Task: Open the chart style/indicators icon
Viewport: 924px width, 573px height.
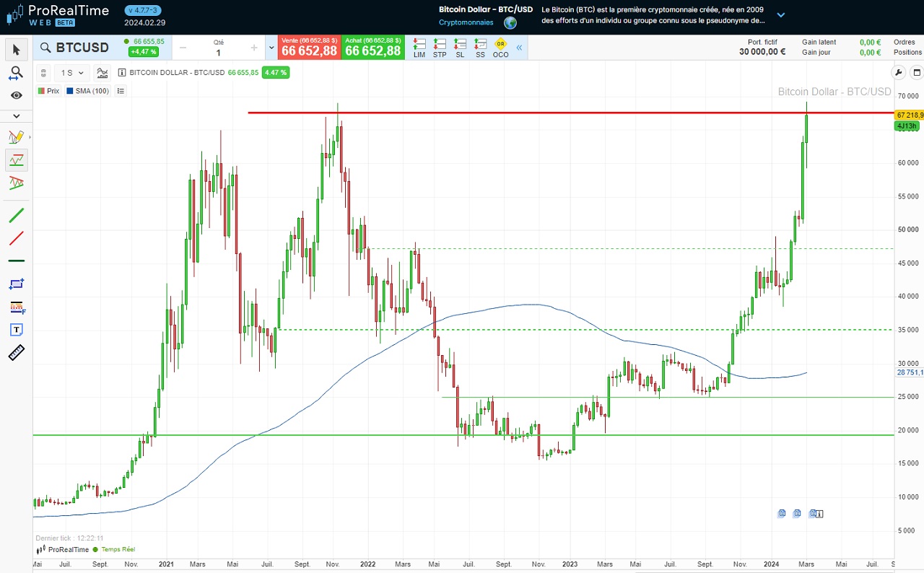Action: coord(102,72)
